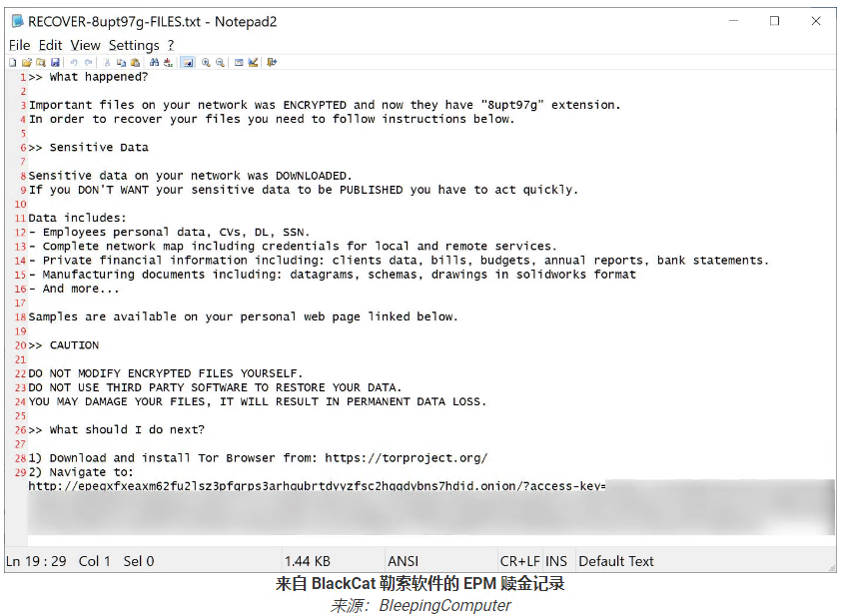Click the Cut scissors icon
This screenshot has height=616, width=841.
[107, 63]
